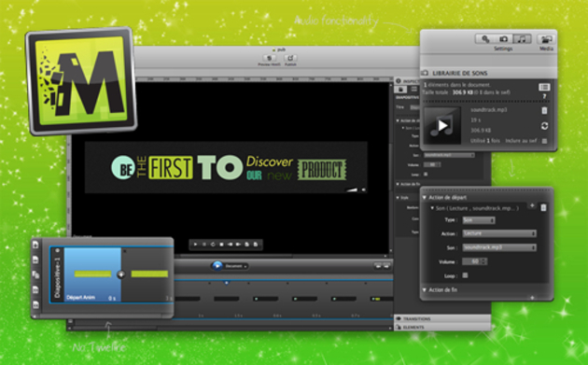Screen dimensions: 588x365
Task: Open the Action dropdown showing Lecture
Action: (x=499, y=233)
